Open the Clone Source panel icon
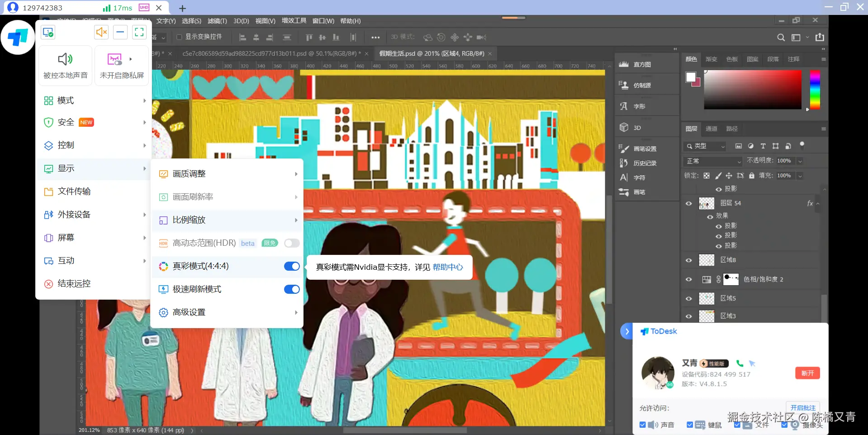The height and width of the screenshot is (435, 868). (624, 85)
